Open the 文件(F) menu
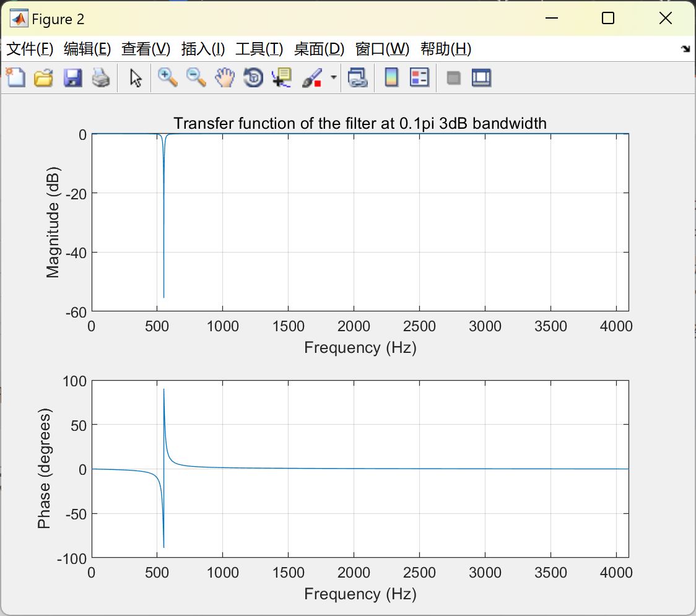Screen dimensions: 696x616 point(30,49)
